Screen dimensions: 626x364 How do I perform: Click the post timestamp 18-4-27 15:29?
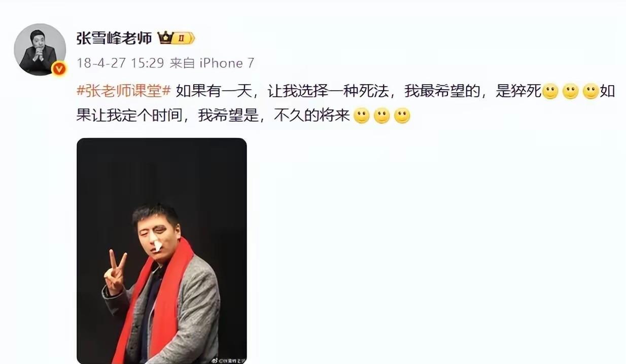click(x=120, y=63)
